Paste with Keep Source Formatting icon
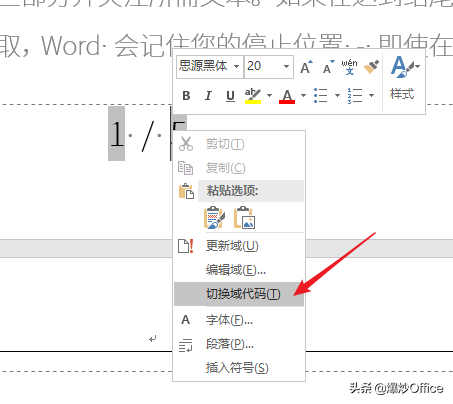The image size is (453, 404). tap(214, 218)
